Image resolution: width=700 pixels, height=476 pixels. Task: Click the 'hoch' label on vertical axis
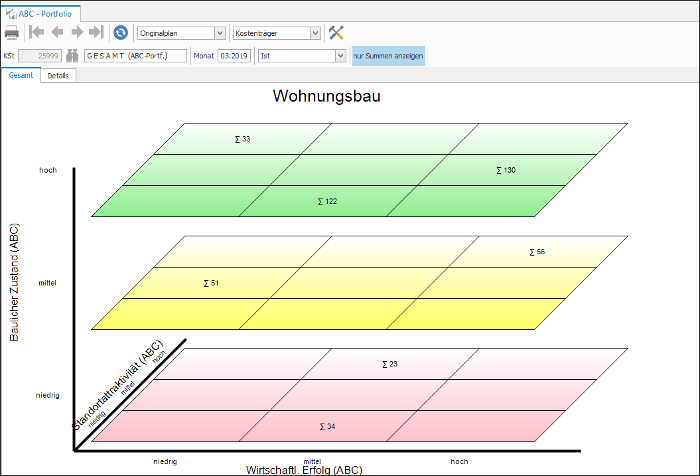48,170
